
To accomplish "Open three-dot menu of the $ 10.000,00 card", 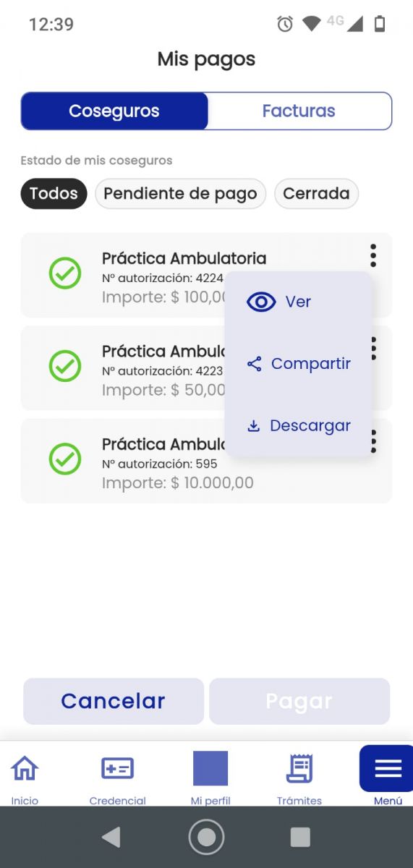I will [373, 441].
